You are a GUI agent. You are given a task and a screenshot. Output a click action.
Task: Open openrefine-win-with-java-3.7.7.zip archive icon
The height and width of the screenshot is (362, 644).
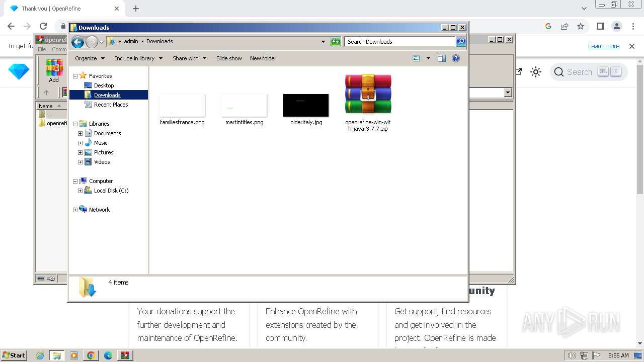coord(368,94)
